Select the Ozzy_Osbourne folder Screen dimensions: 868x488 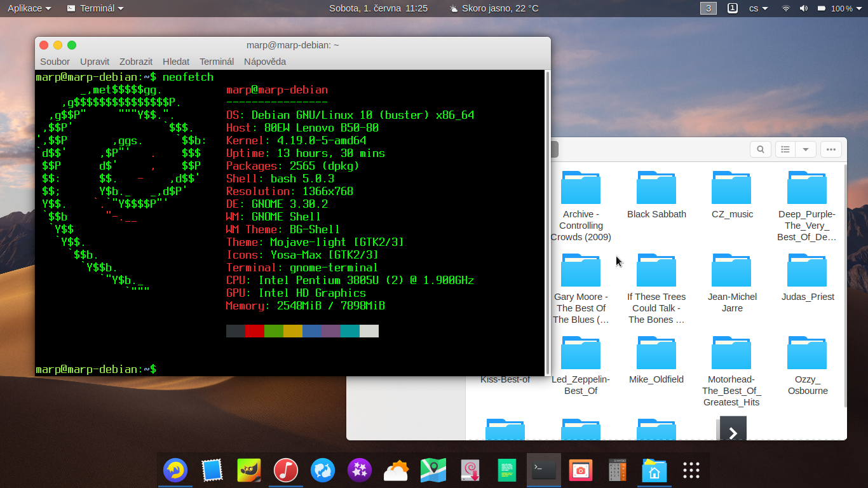click(808, 365)
